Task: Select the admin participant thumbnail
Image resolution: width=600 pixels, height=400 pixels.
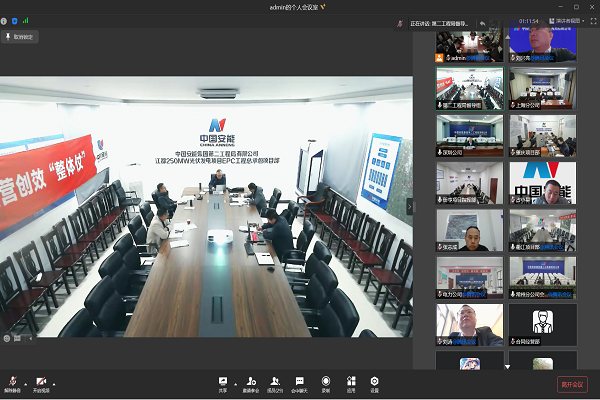Action: click(x=470, y=46)
